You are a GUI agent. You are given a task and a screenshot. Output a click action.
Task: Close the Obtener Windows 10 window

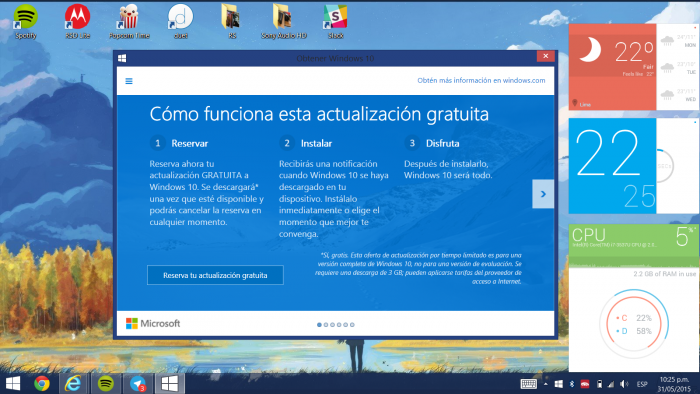tap(546, 56)
